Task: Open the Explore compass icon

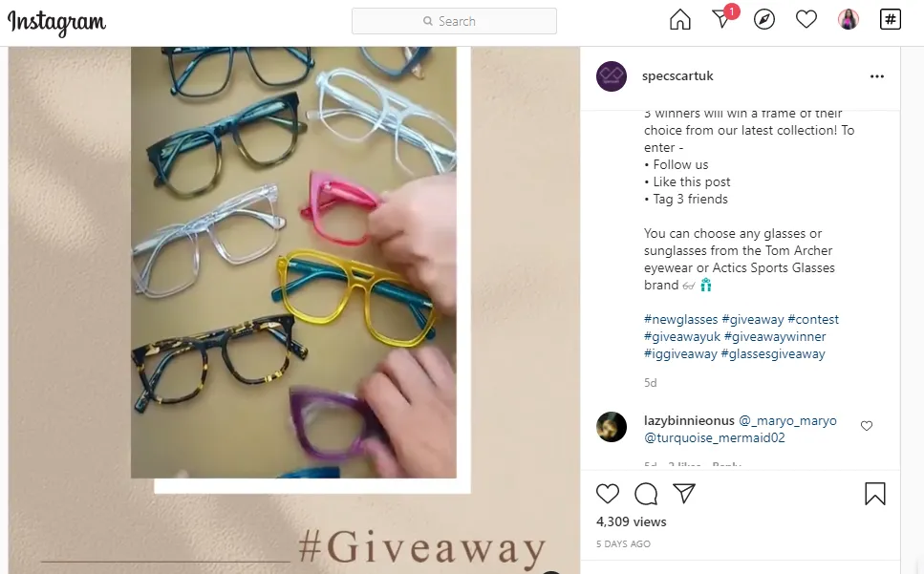Action: tap(764, 20)
